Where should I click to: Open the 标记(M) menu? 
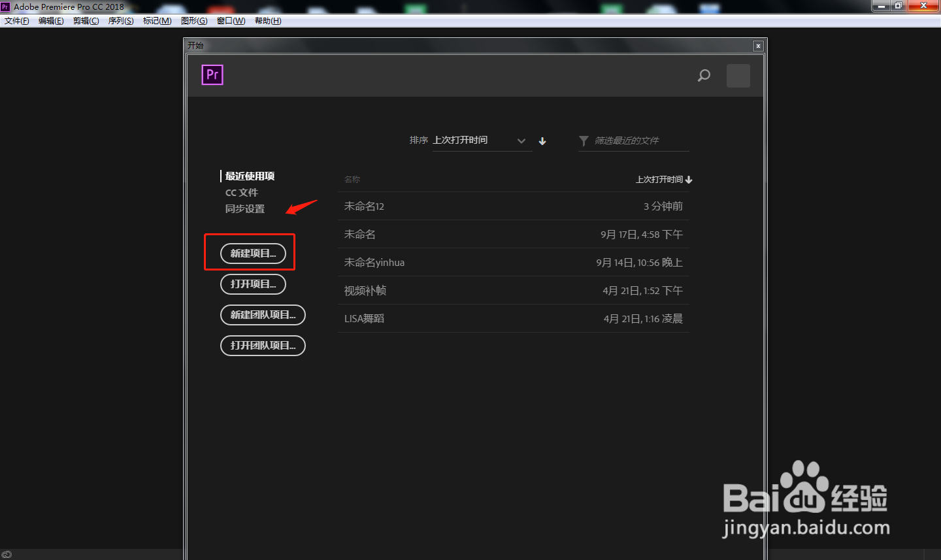click(x=157, y=21)
